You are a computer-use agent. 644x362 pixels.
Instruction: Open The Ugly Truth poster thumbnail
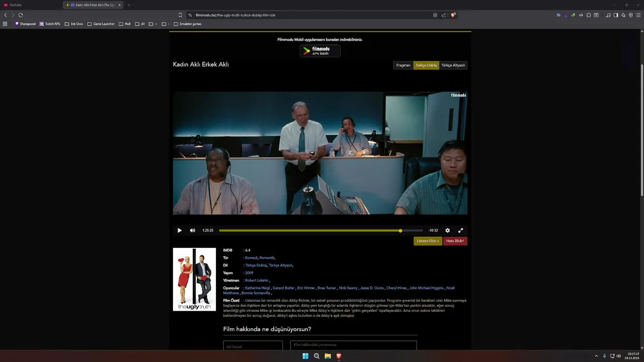(194, 280)
